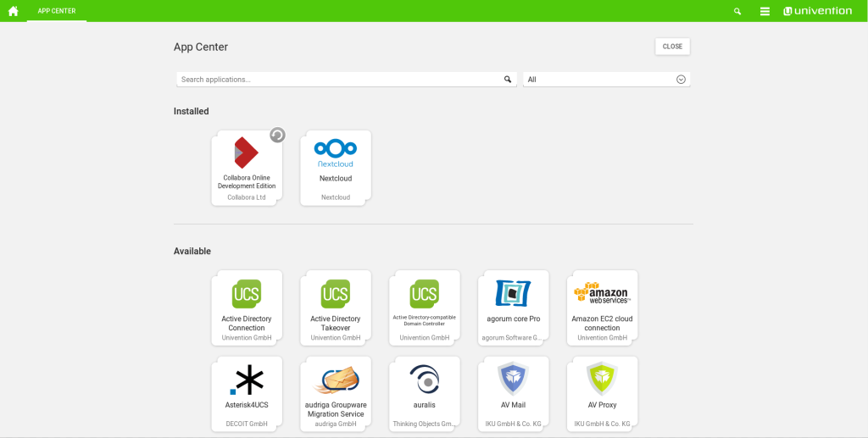Open the Asterisk4UCS app icon
The width and height of the screenshot is (868, 438).
pos(247,380)
